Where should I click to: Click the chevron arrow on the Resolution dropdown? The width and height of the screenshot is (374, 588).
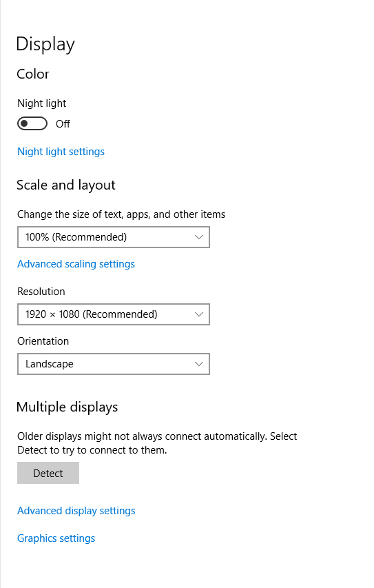click(x=199, y=314)
